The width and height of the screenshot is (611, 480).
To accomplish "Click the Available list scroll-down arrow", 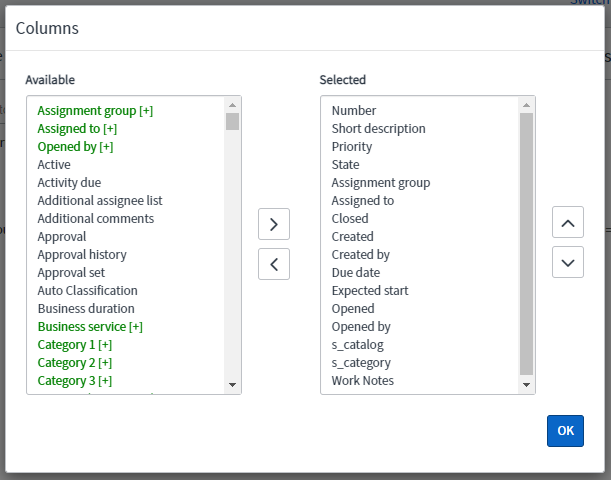I will pos(233,385).
